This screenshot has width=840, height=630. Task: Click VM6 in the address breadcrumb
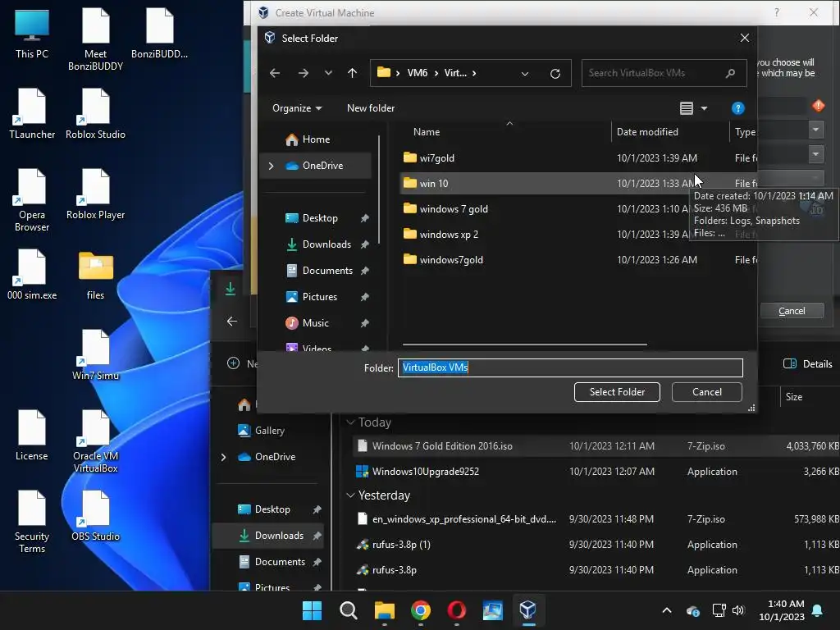point(417,73)
